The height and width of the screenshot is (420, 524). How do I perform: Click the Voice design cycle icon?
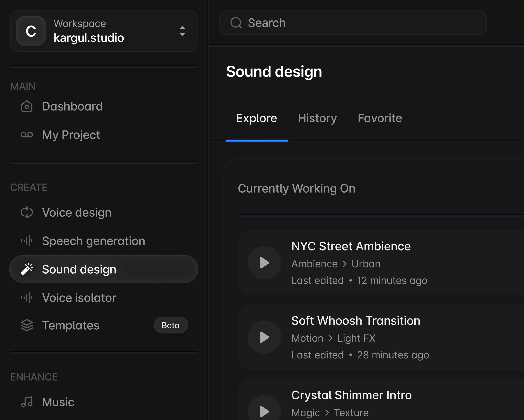[27, 212]
